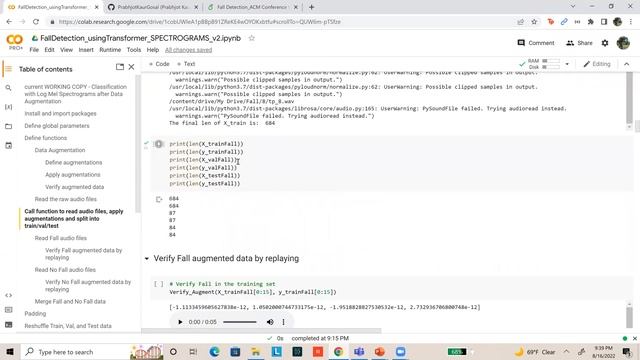
Task: Open browser extensions puzzle icon
Action: (590, 22)
